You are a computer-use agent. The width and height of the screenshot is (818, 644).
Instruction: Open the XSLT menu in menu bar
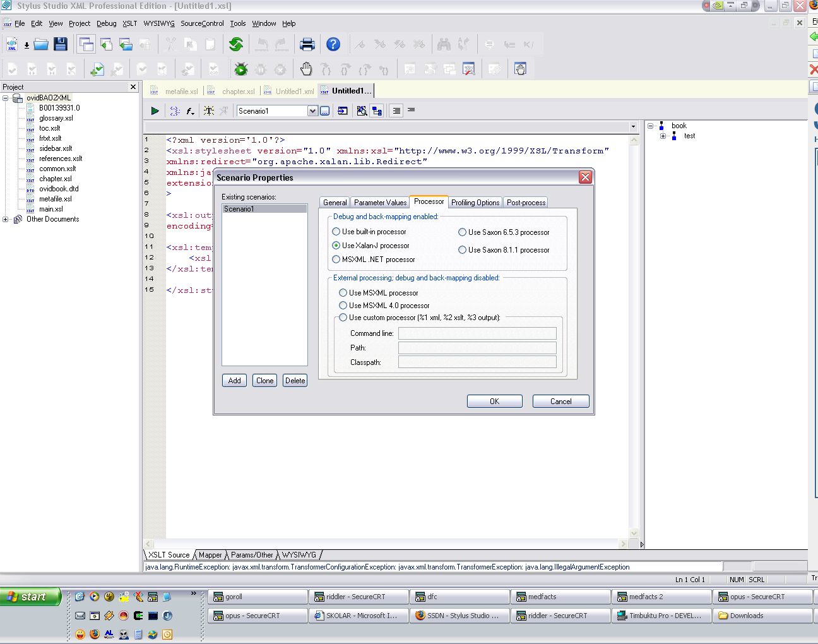point(129,23)
